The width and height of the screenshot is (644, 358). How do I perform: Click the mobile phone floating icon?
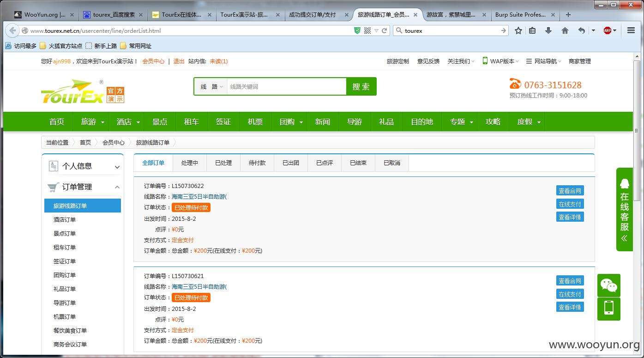(609, 309)
